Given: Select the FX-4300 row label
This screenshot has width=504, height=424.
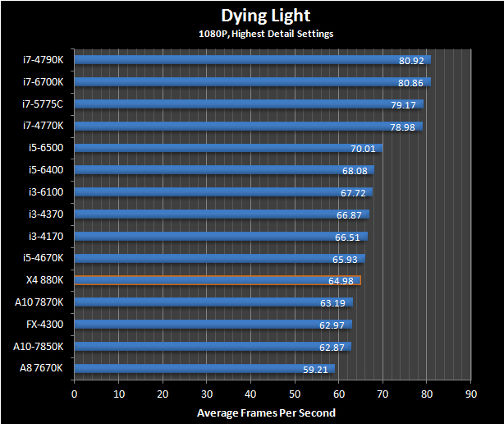Looking at the screenshot, I should point(44,325).
